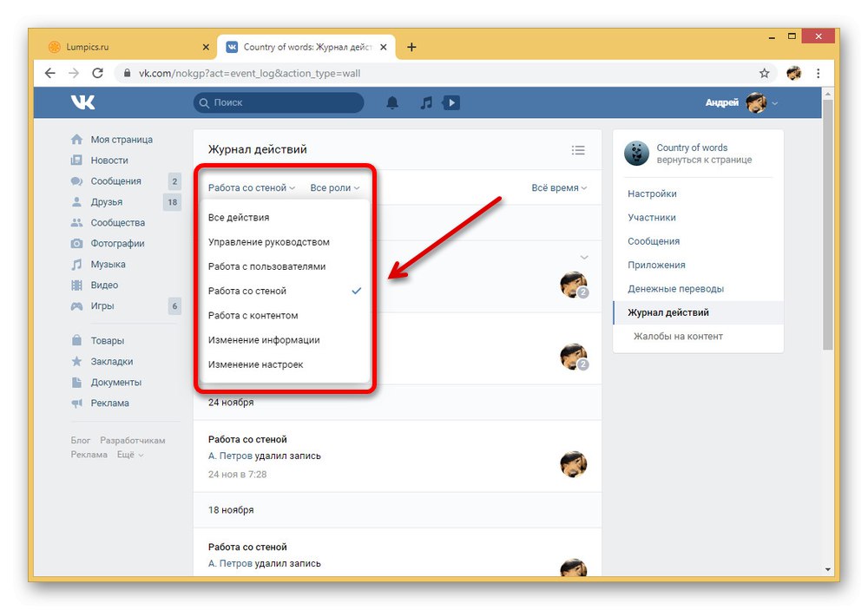Viewport: 868px width, 610px height.
Task: Select Работа с контентом option
Action: (285, 316)
